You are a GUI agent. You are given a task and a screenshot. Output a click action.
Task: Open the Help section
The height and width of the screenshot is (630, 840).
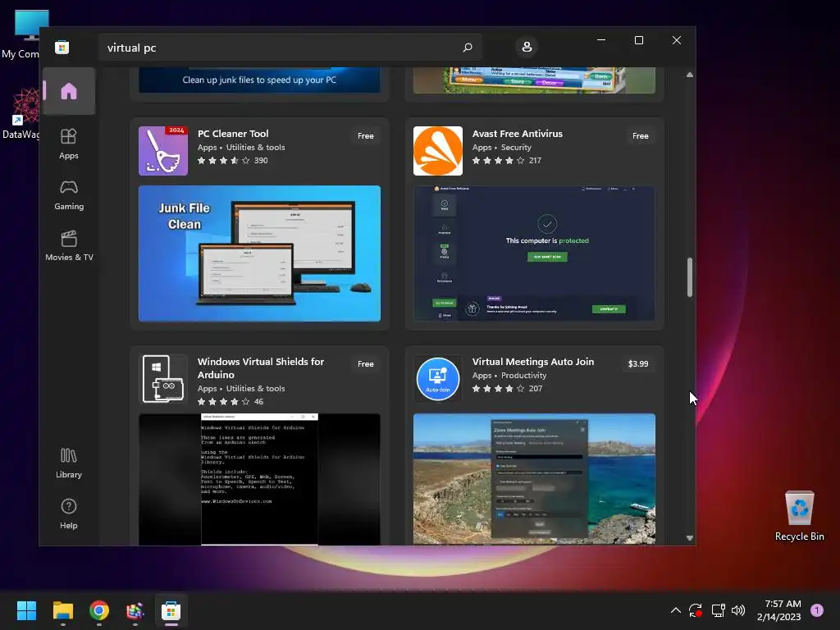click(69, 514)
